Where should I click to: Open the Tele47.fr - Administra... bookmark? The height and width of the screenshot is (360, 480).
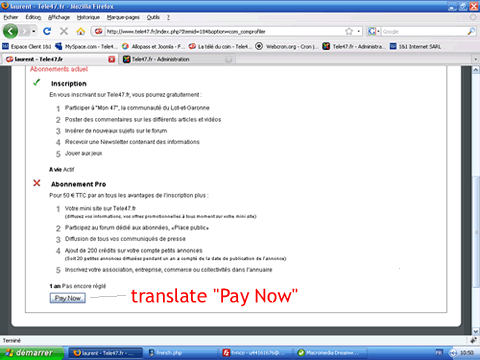pyautogui.click(x=354, y=46)
